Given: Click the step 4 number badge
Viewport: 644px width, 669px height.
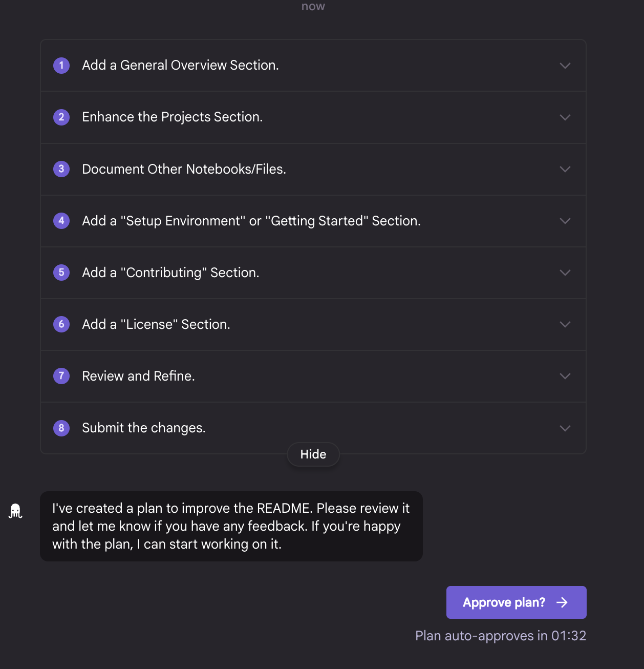Looking at the screenshot, I should coord(61,221).
